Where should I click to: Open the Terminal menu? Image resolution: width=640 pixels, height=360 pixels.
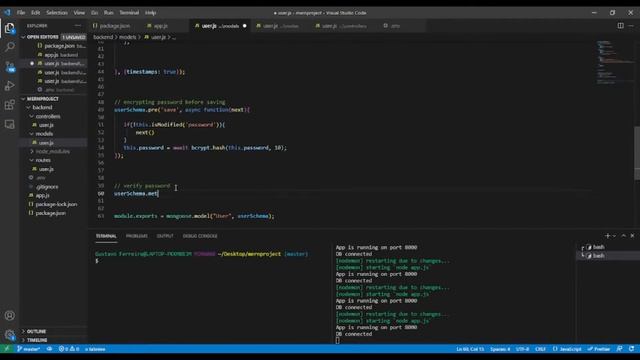pyautogui.click(x=129, y=13)
